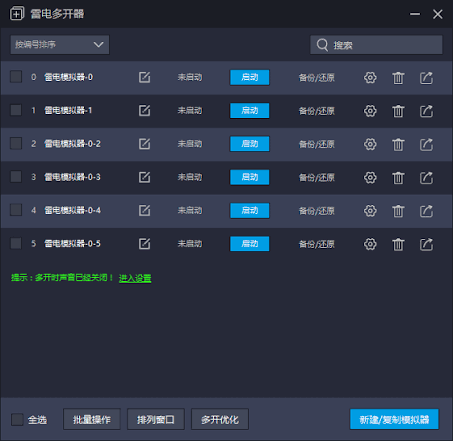453x441 pixels.
Task: Click the 排列窗口 arrange windows button
Action: click(x=156, y=419)
